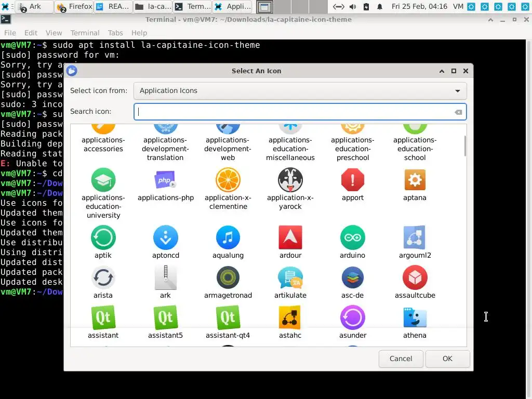Select the applications-accessories icon
This screenshot has height=399, width=532.
(103, 129)
